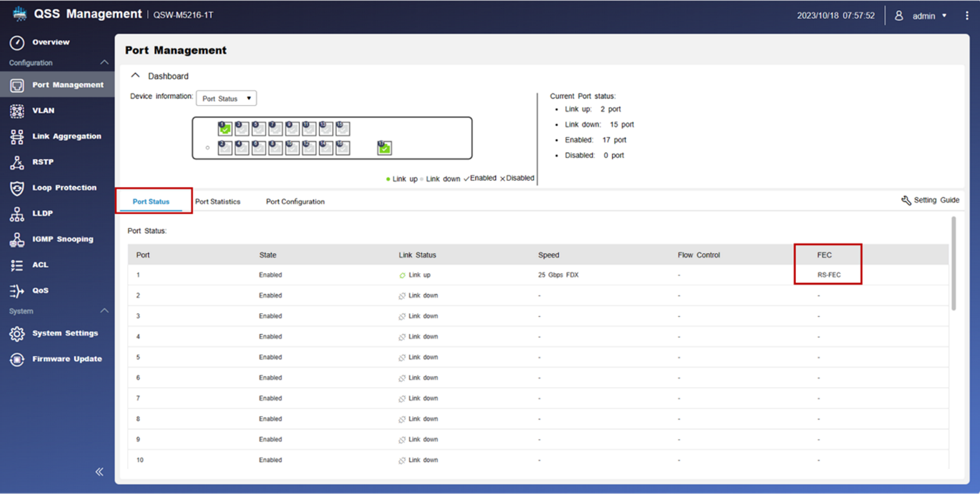Collapse the sidebar with double-arrow button
This screenshot has height=494, width=980.
click(x=100, y=472)
